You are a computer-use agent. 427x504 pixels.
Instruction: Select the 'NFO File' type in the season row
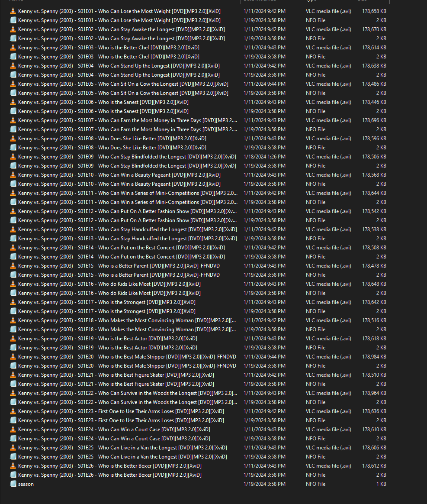[315, 484]
